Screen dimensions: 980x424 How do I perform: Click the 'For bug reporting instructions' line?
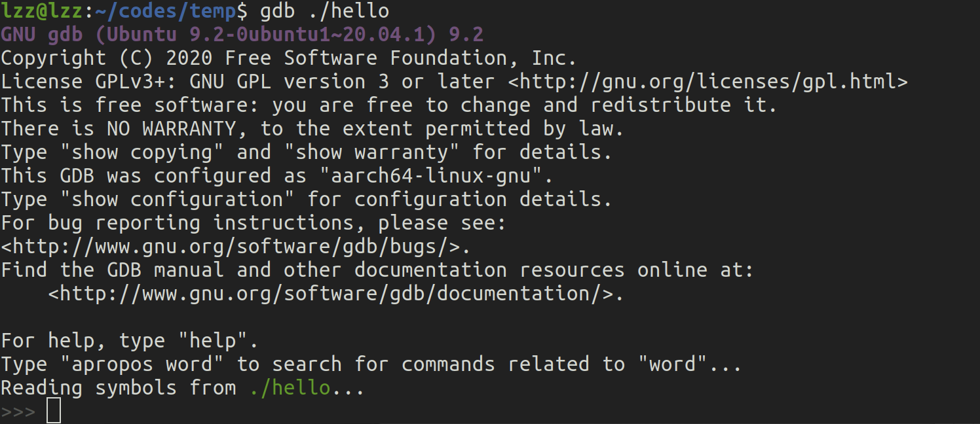pyautogui.click(x=254, y=223)
